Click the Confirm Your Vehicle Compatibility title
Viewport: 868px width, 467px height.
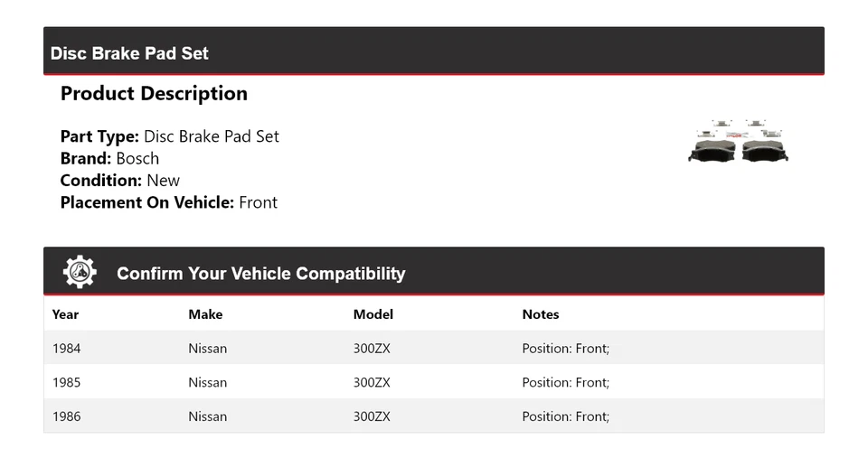(x=260, y=274)
